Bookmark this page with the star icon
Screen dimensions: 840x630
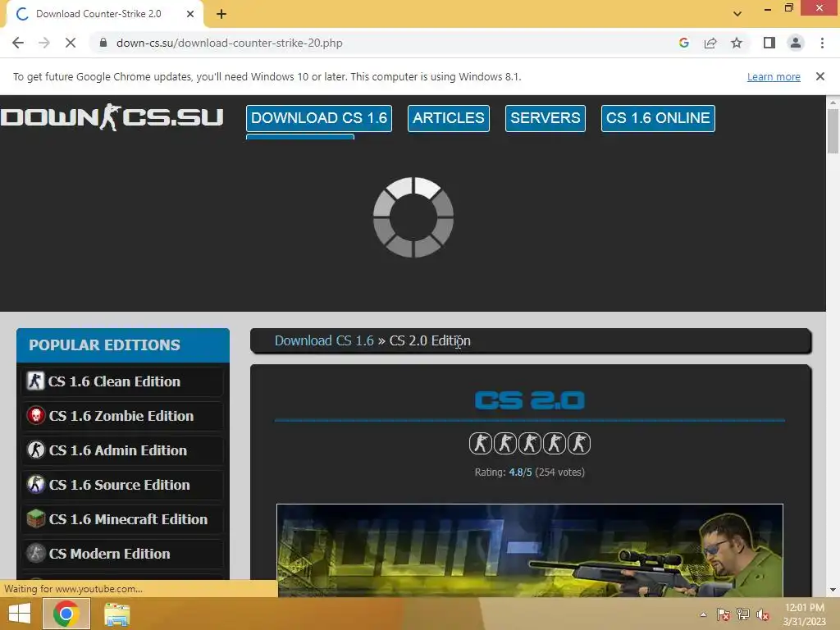click(x=737, y=43)
